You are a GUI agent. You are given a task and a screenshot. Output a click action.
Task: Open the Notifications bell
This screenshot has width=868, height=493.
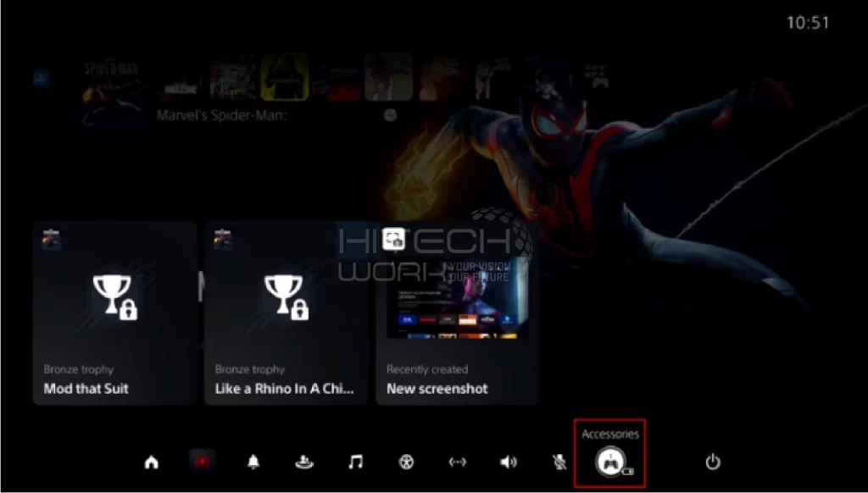tap(253, 462)
